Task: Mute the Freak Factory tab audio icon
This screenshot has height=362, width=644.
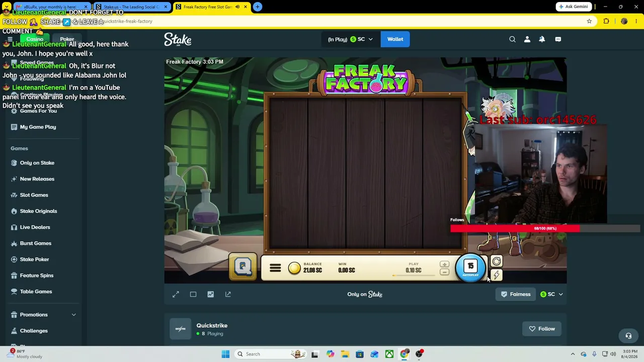Action: pos(237,7)
